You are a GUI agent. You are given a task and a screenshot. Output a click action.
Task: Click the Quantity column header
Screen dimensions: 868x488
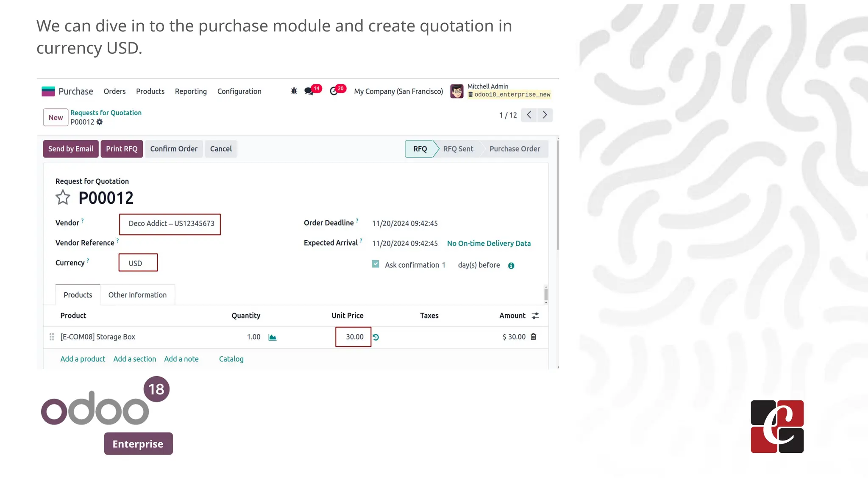point(246,316)
